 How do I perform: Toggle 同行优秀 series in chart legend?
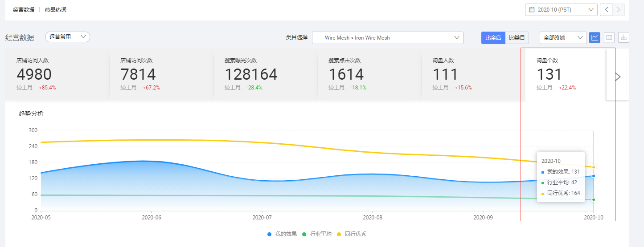(352, 234)
